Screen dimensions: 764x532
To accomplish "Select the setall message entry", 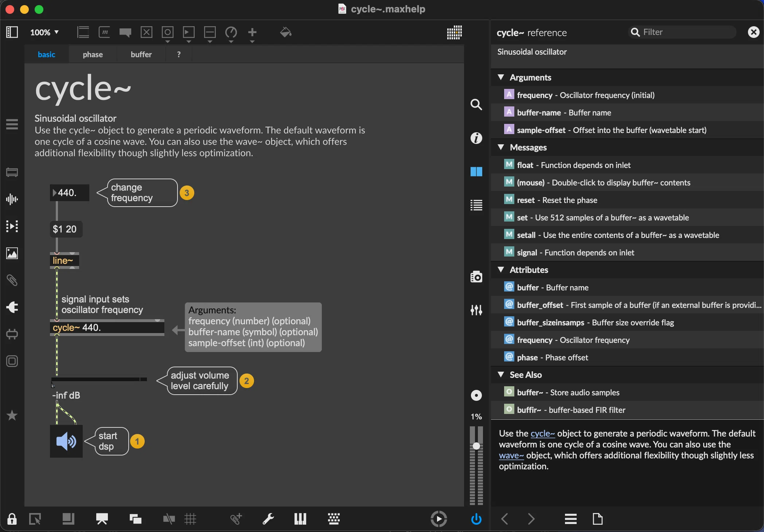I will tap(627, 235).
